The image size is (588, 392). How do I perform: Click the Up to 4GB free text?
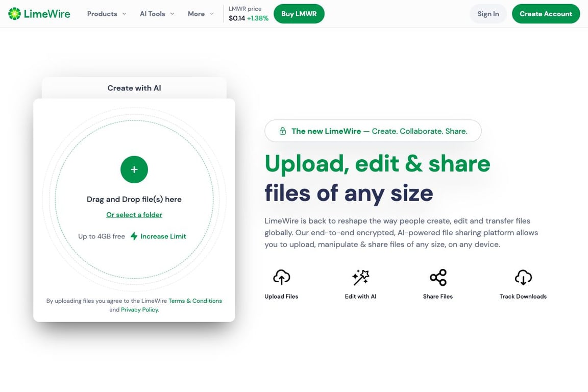[x=101, y=236]
